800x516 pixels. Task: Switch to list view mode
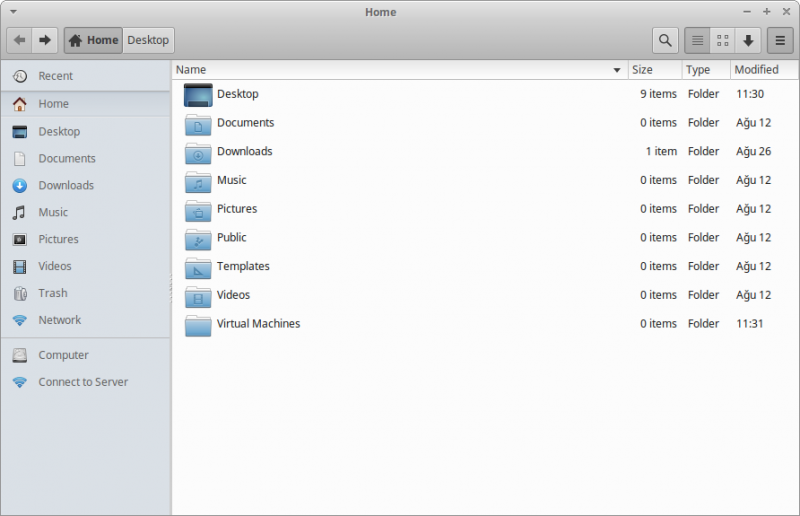click(x=697, y=40)
